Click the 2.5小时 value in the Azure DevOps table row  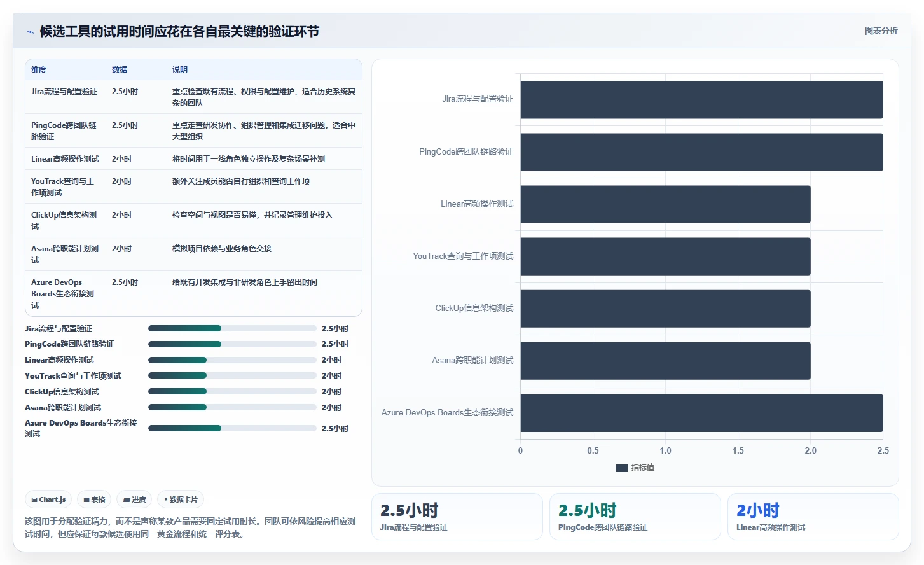[x=125, y=282]
